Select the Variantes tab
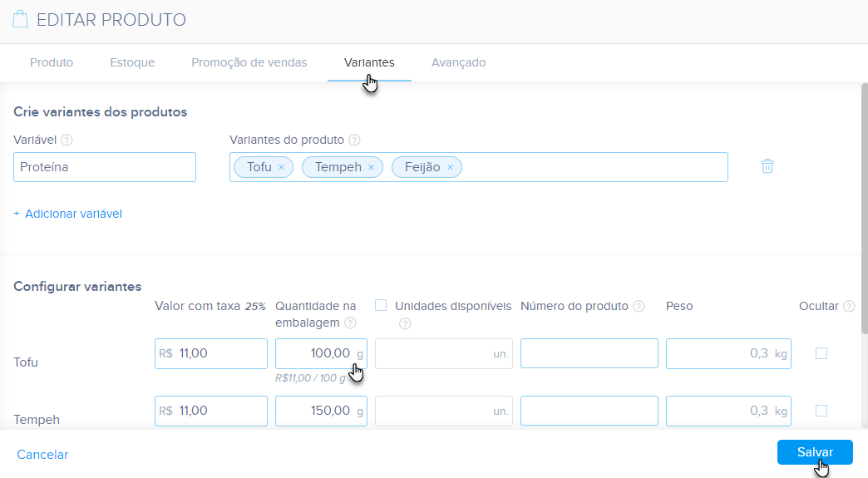Viewport: 868px width, 478px height. [369, 62]
